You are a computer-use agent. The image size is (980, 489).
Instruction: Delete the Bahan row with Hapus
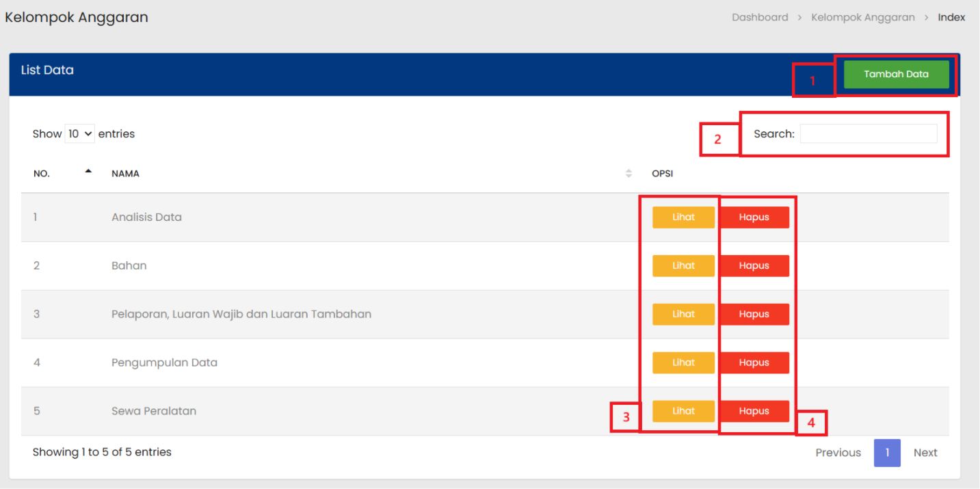(754, 266)
